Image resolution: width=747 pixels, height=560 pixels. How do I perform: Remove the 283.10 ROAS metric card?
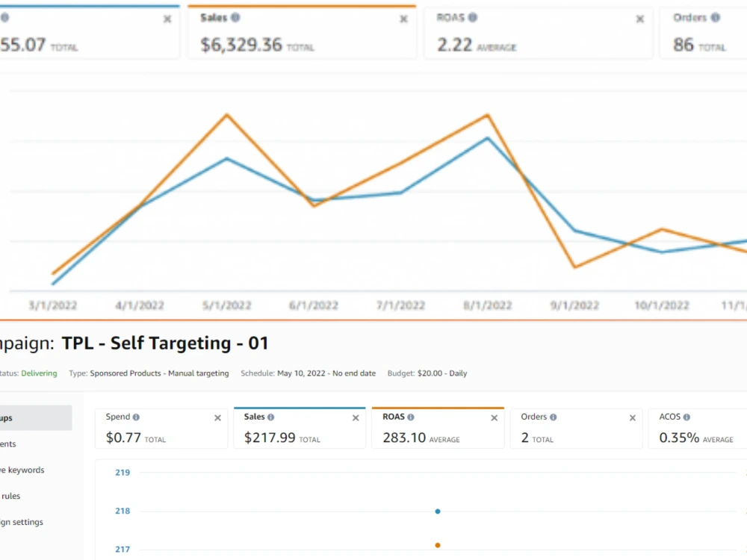pyautogui.click(x=494, y=418)
